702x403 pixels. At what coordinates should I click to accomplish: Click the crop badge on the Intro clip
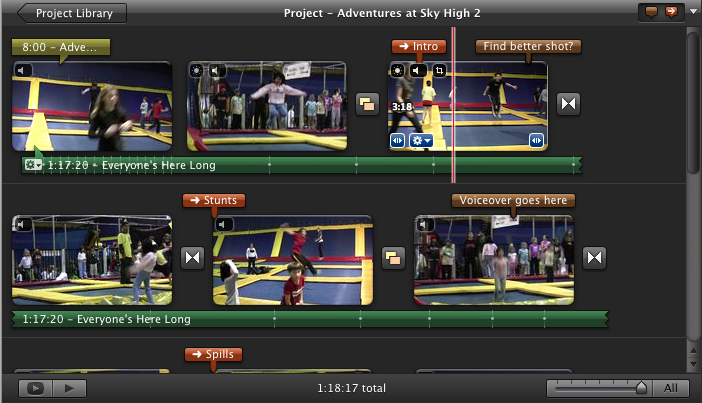pyautogui.click(x=440, y=71)
